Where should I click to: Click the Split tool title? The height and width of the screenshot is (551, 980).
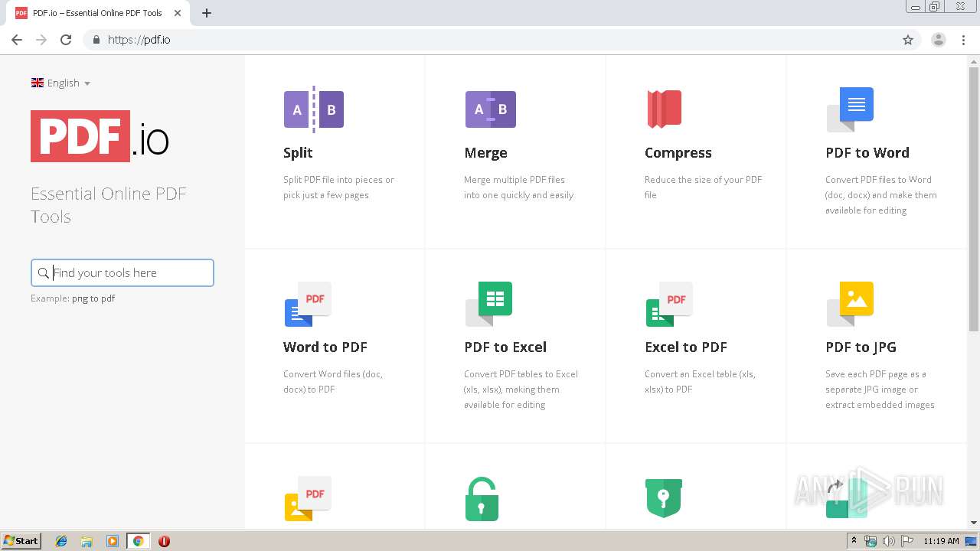pos(298,153)
